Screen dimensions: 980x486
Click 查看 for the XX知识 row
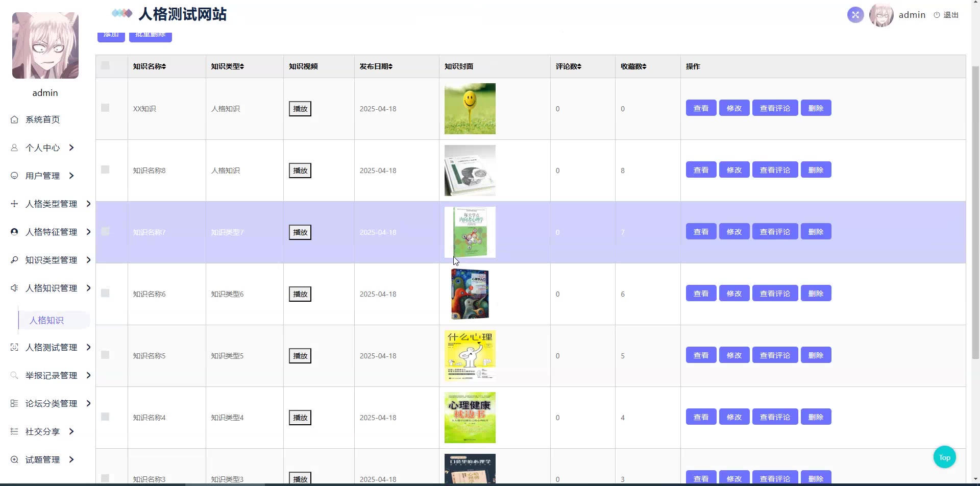701,108
